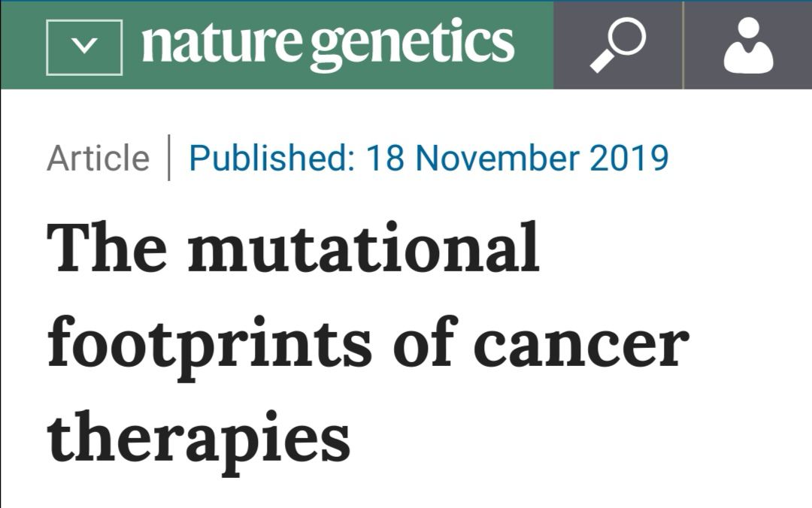Click the word 'genetics' in the logo

click(x=413, y=45)
